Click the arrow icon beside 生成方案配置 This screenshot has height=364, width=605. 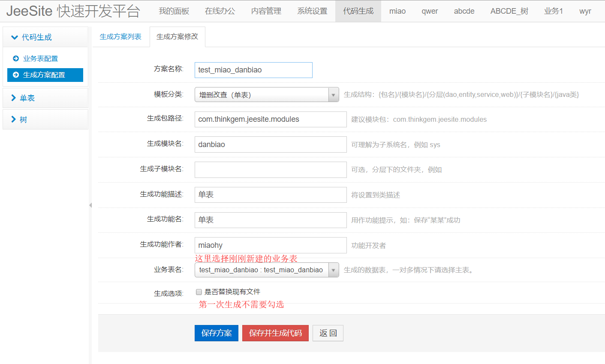[x=16, y=75]
